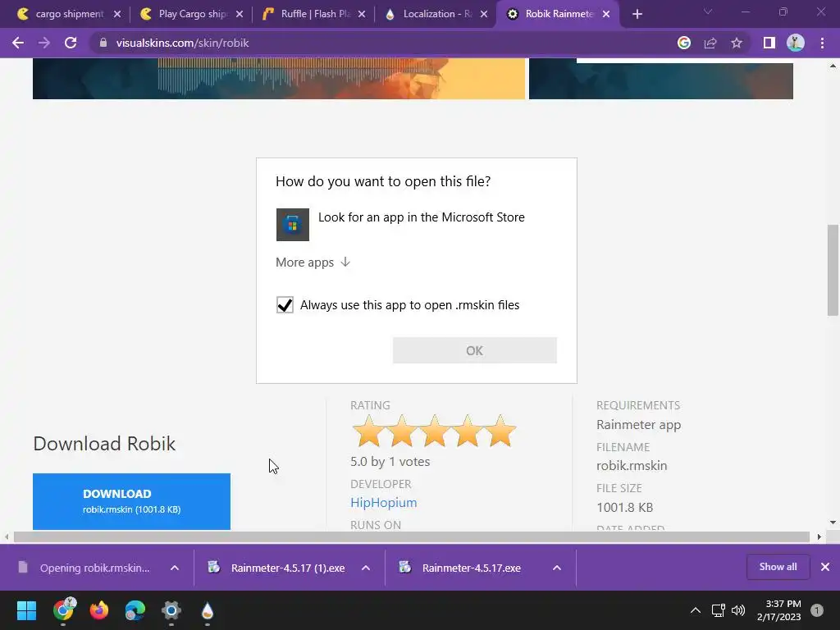
Task: Expand options for Rainmeter-4.5.17.exe
Action: point(557,568)
